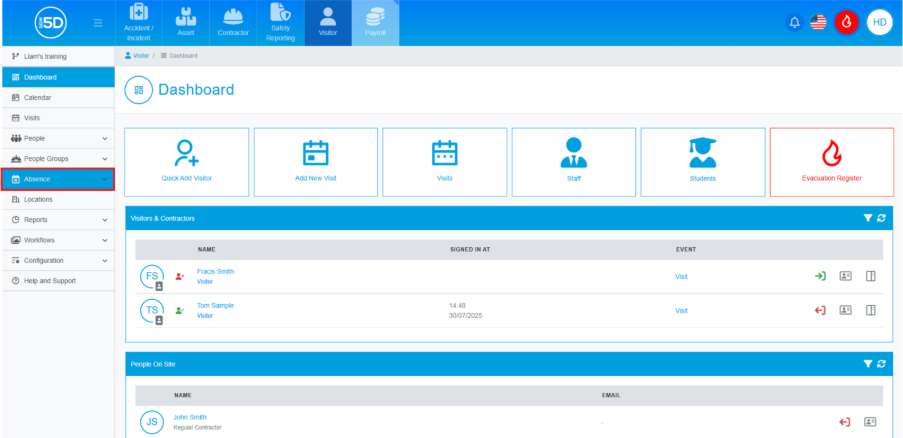The image size is (903, 438).
Task: Click the Visitor breadcrumb link
Action: 136,56
